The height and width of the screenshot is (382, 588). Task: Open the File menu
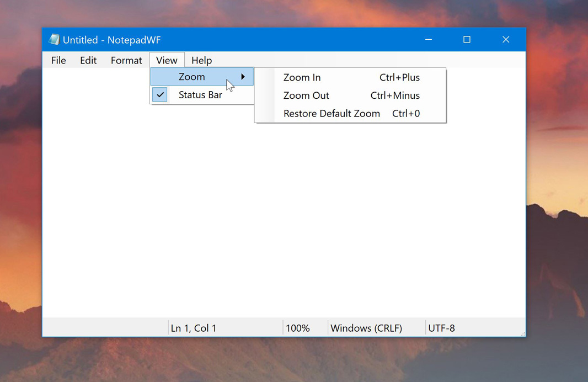tap(58, 60)
